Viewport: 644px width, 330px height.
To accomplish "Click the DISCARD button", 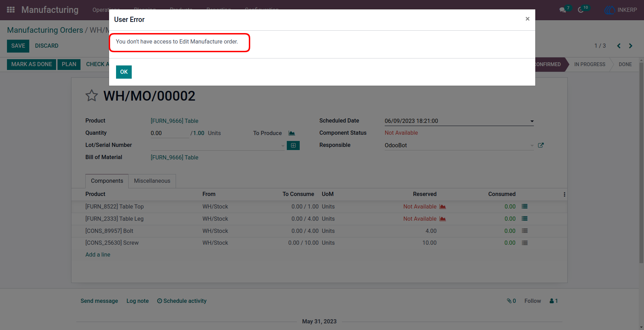I will 47,46.
